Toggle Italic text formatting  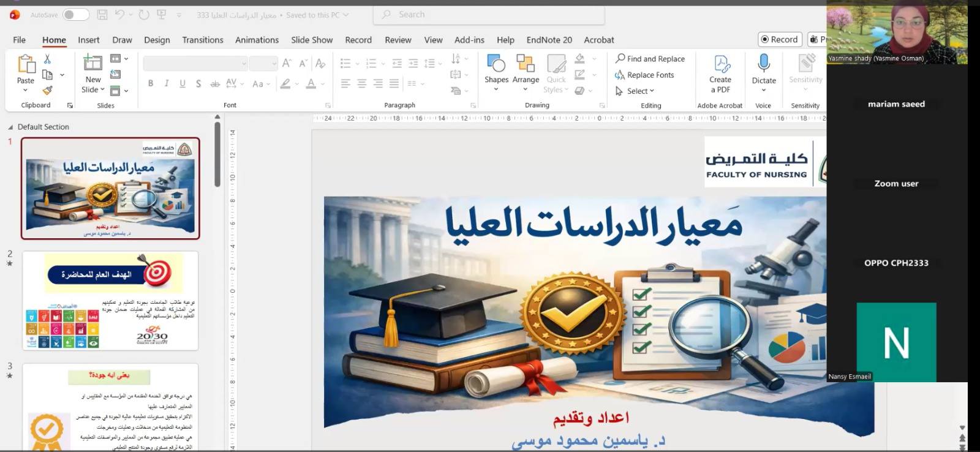click(x=167, y=84)
